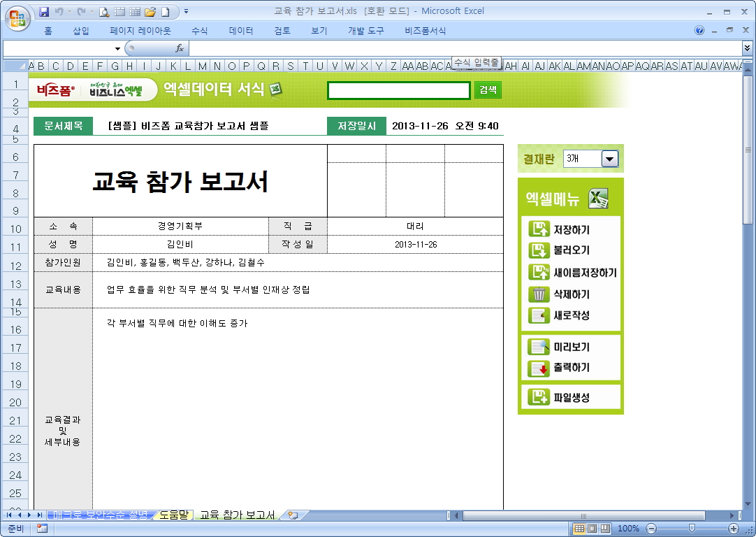
Task: Click the 새이름저장하기 icon
Action: [539, 272]
